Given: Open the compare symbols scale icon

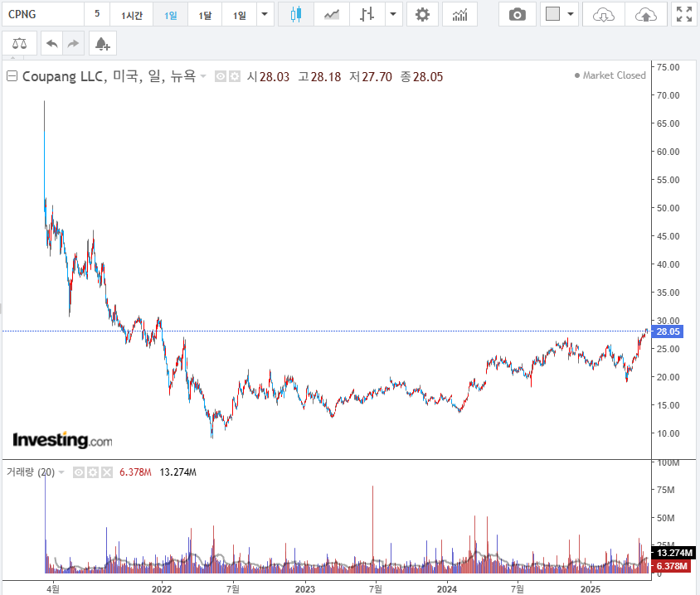Looking at the screenshot, I should click(19, 43).
